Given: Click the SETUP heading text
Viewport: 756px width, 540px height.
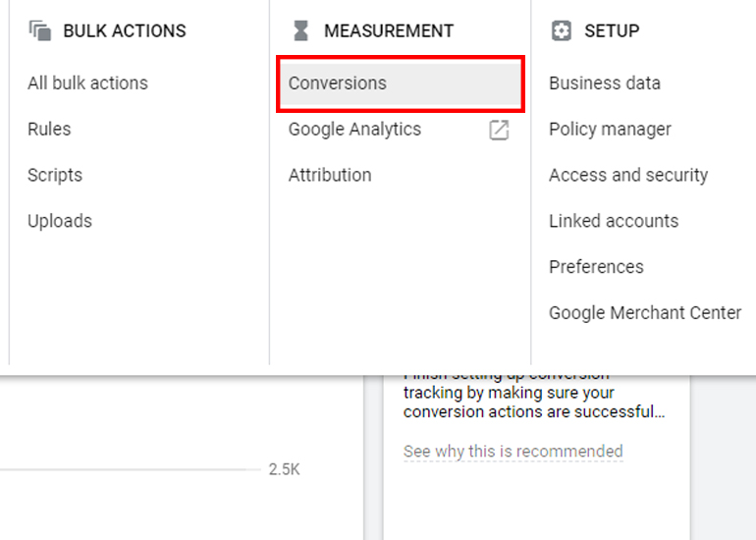Looking at the screenshot, I should pyautogui.click(x=612, y=30).
